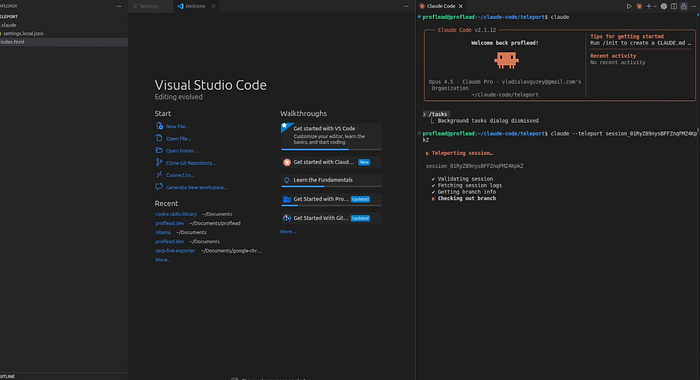Click More... under Recent list

(163, 260)
